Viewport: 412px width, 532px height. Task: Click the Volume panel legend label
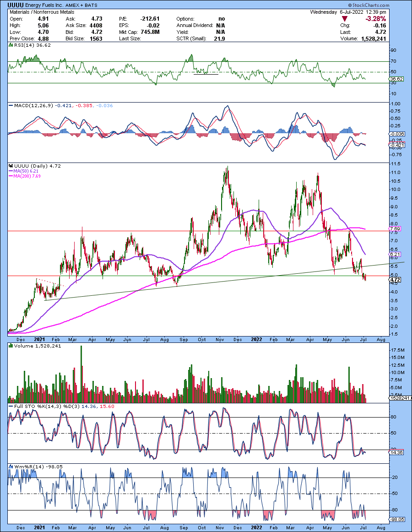coord(38,346)
